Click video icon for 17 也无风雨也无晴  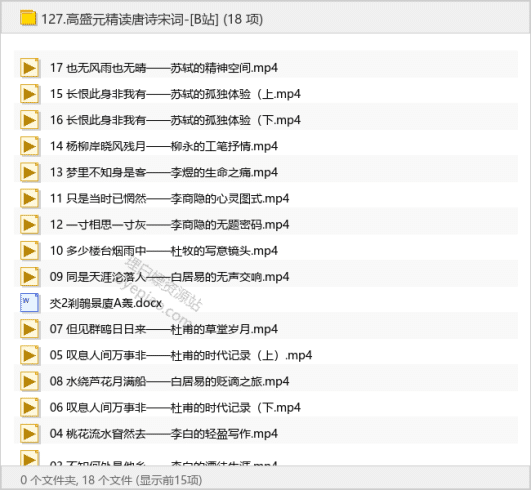click(x=29, y=68)
